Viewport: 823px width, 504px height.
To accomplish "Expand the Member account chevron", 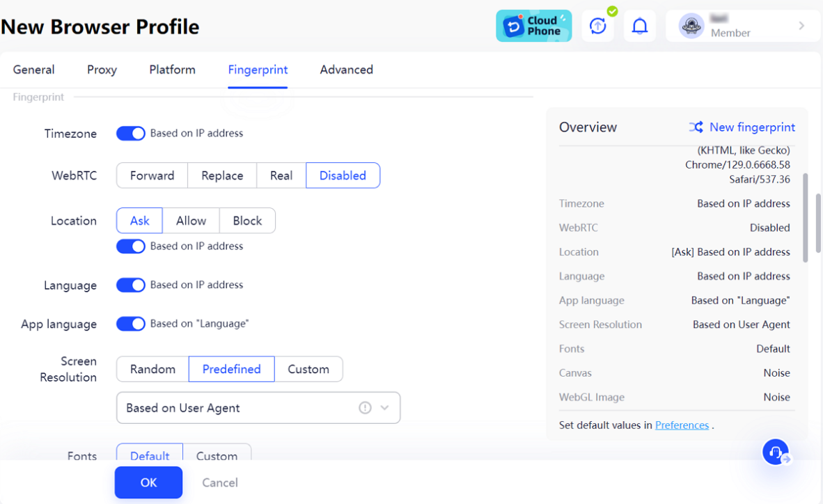I will (801, 26).
